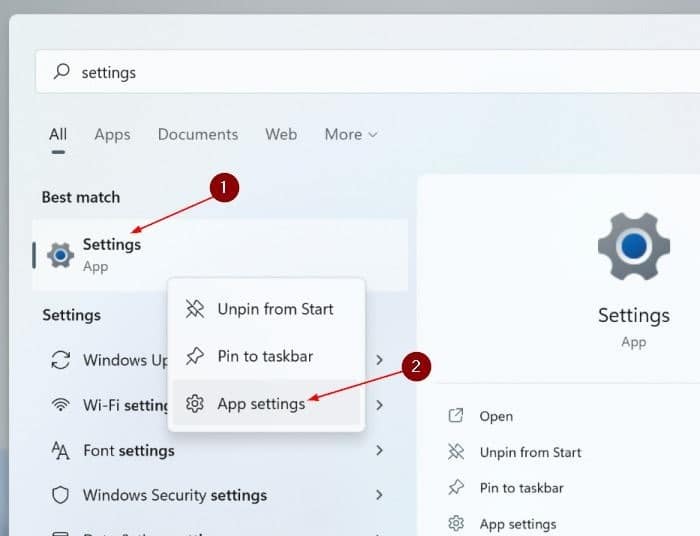Switch to the All tab
This screenshot has height=536, width=700.
pyautogui.click(x=58, y=134)
